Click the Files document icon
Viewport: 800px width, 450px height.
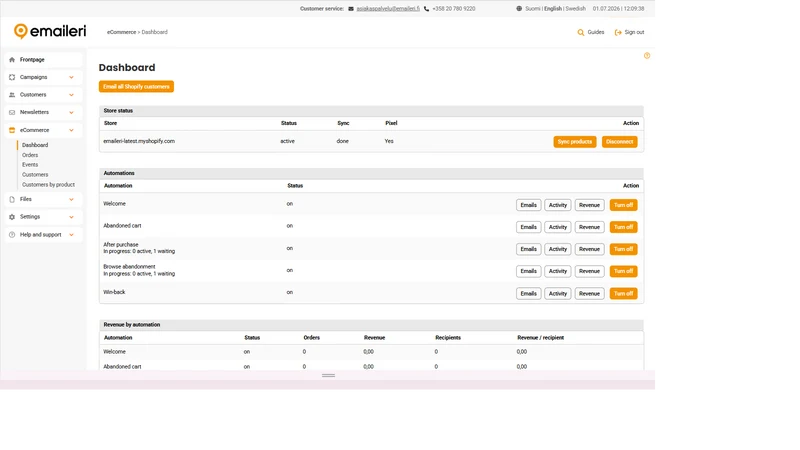click(x=12, y=199)
